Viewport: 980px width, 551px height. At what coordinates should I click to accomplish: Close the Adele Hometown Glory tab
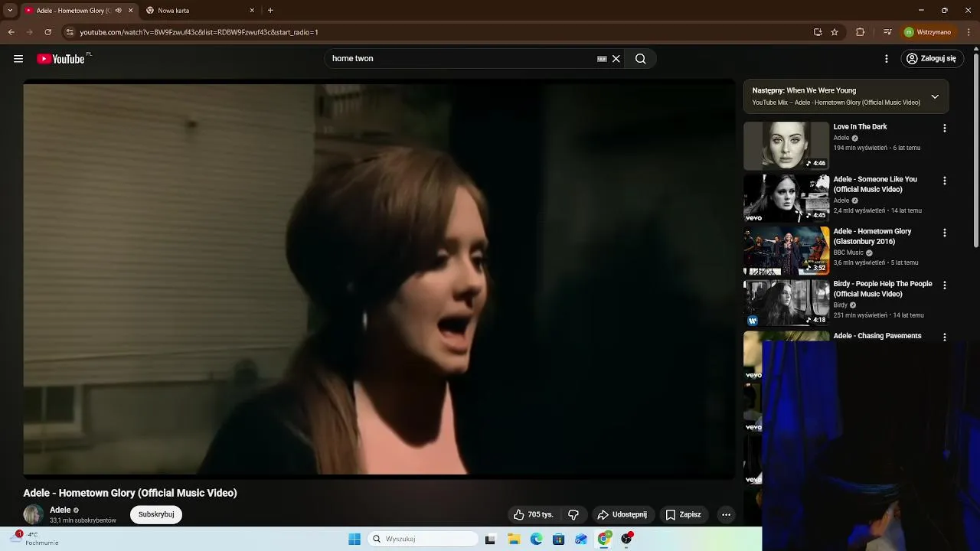130,11
